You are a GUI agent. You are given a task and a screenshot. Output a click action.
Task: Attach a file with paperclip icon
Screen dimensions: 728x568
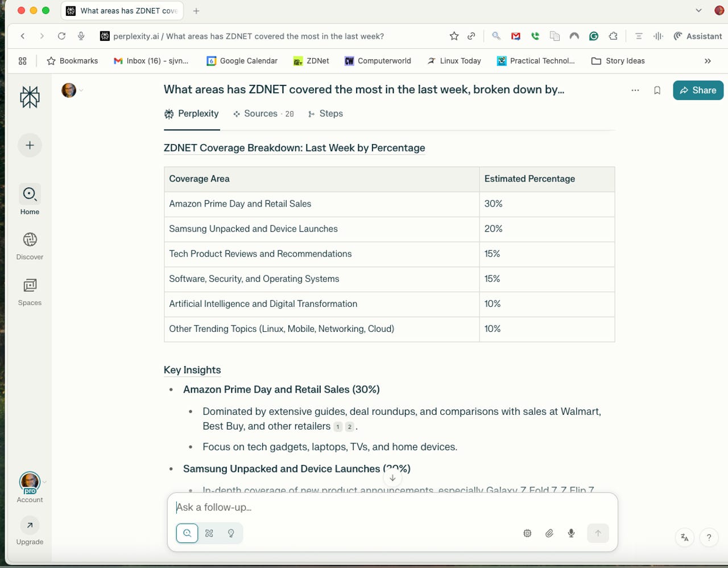tap(549, 533)
